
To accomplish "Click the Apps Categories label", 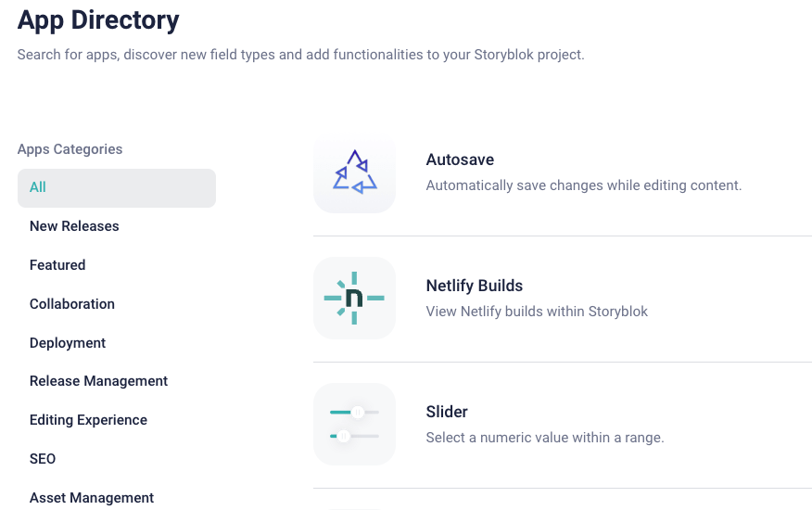I will click(x=70, y=149).
